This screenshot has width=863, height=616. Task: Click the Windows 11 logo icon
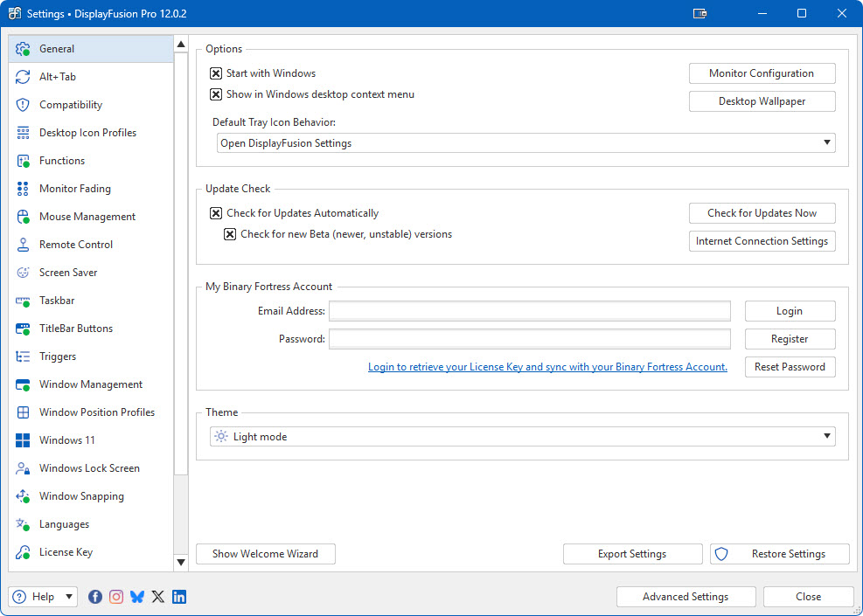point(24,440)
